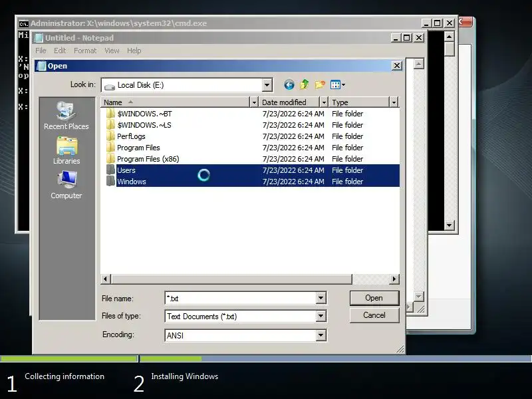Screen dimensions: 532x399
Task: Select the PerfLogs folder name
Action: (x=131, y=136)
